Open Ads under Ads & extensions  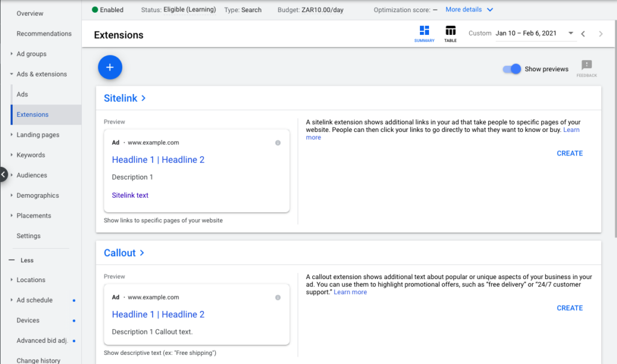(22, 95)
